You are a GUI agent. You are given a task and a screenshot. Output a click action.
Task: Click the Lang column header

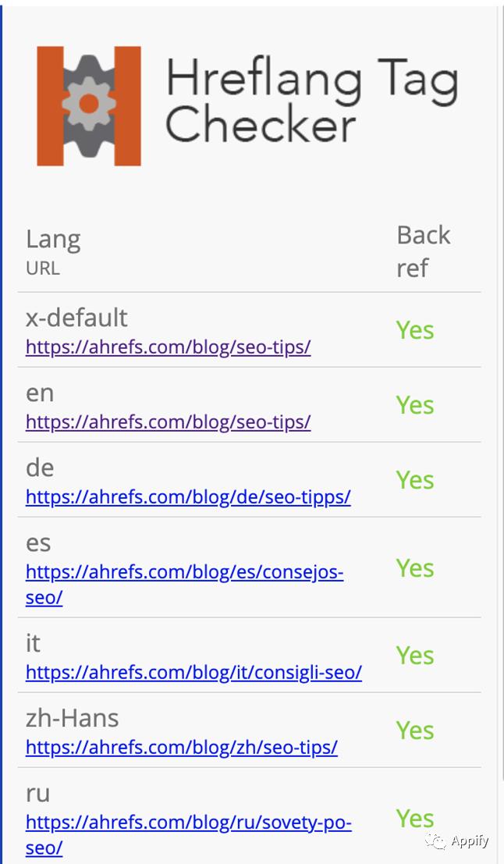(x=53, y=239)
